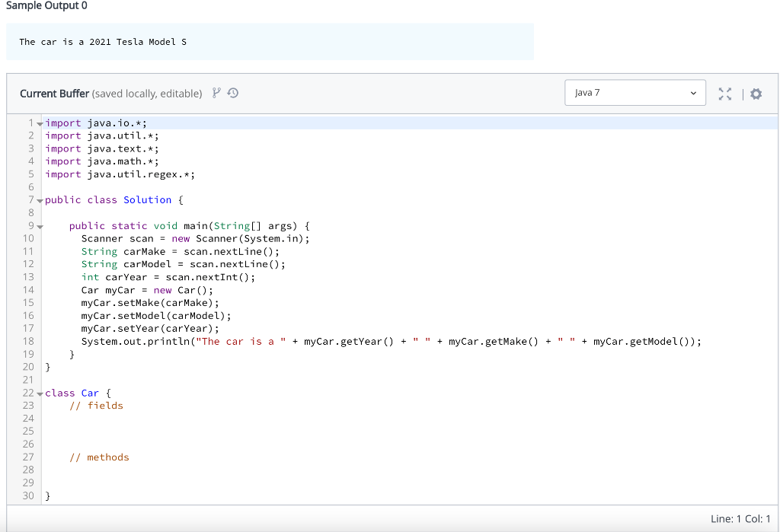Click the 'myCar.setMake(carMake);' line
This screenshot has height=532, width=780.
(150, 303)
